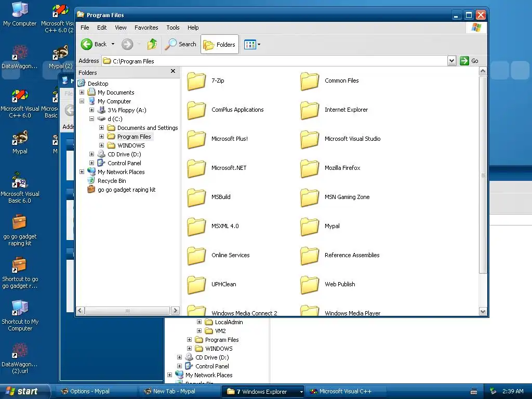Expand 3½ Floppy (A:) tree node

click(x=91, y=110)
